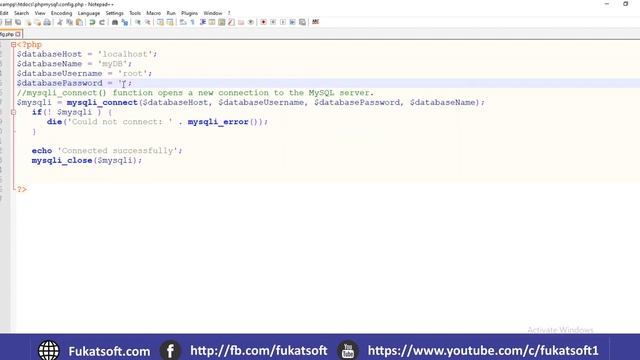Click the youtube.com/c/fukatsoft1 link
The image size is (640, 360).
[x=483, y=351]
